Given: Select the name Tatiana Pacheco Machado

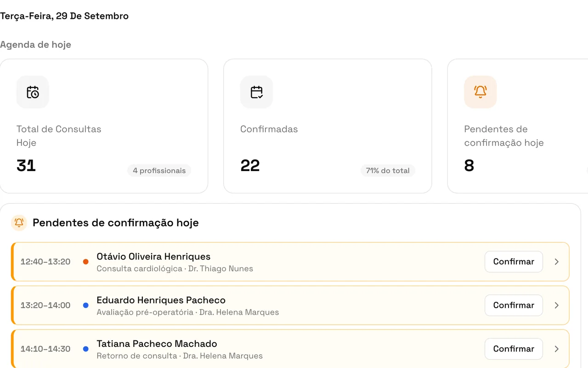Looking at the screenshot, I should point(157,344).
